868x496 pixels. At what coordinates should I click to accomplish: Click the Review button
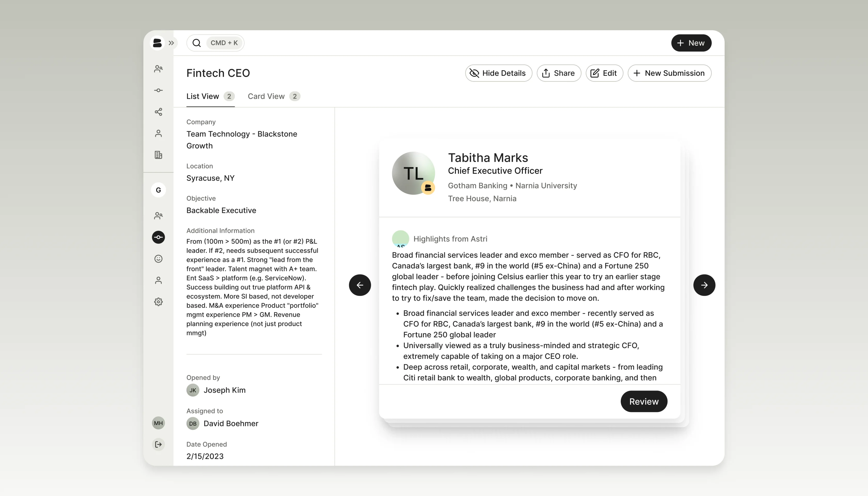(x=644, y=401)
